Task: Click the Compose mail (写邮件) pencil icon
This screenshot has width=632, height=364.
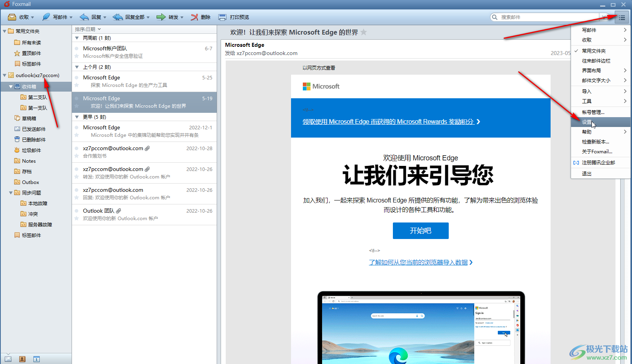Action: pos(46,17)
